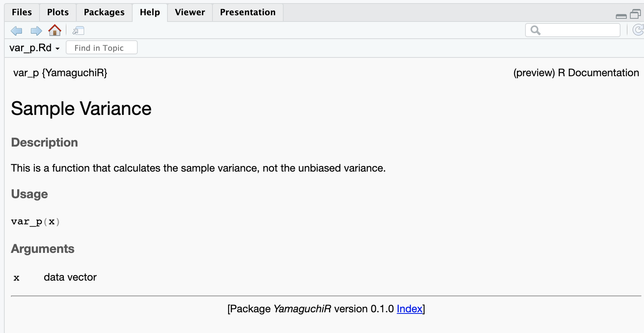Select the Help tab

coord(150,13)
